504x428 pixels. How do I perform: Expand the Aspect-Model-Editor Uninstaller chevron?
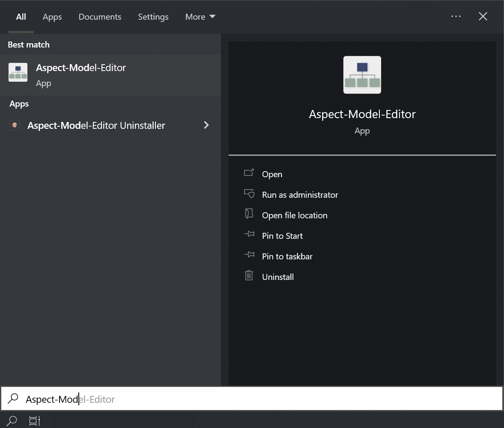206,125
